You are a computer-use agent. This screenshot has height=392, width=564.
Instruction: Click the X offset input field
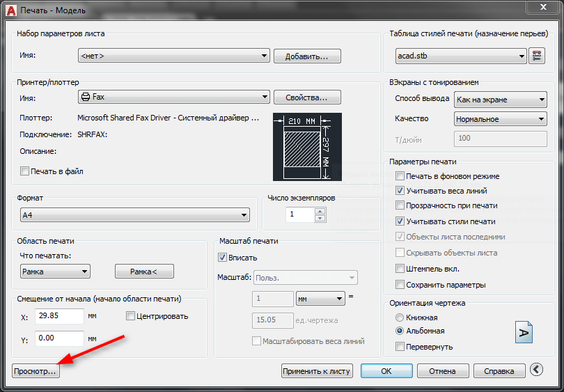point(59,317)
